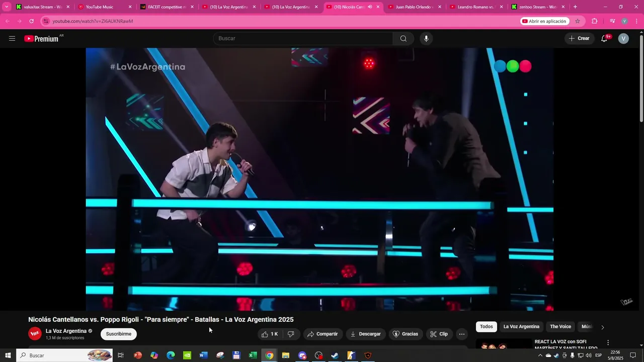
Task: Open La Voz Argentina channel name link
Action: coord(66,331)
